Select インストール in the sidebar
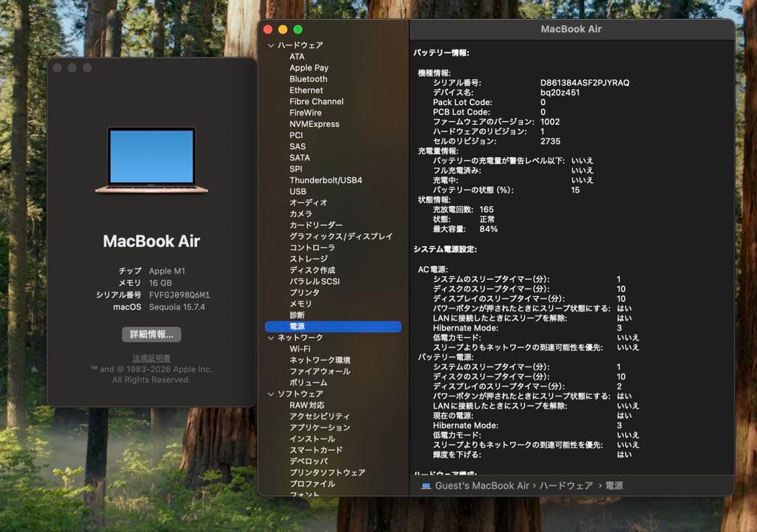Image resolution: width=757 pixels, height=532 pixels. 312,439
